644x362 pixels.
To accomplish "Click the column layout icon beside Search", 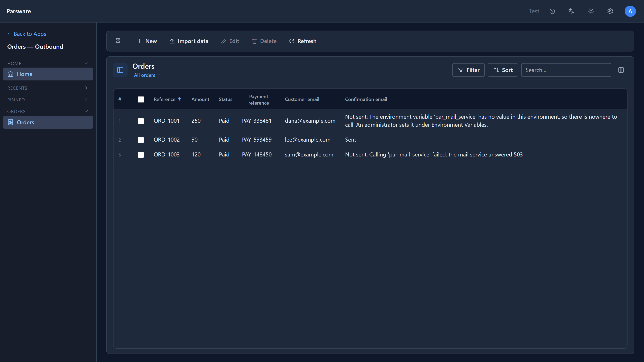I will [x=621, y=70].
